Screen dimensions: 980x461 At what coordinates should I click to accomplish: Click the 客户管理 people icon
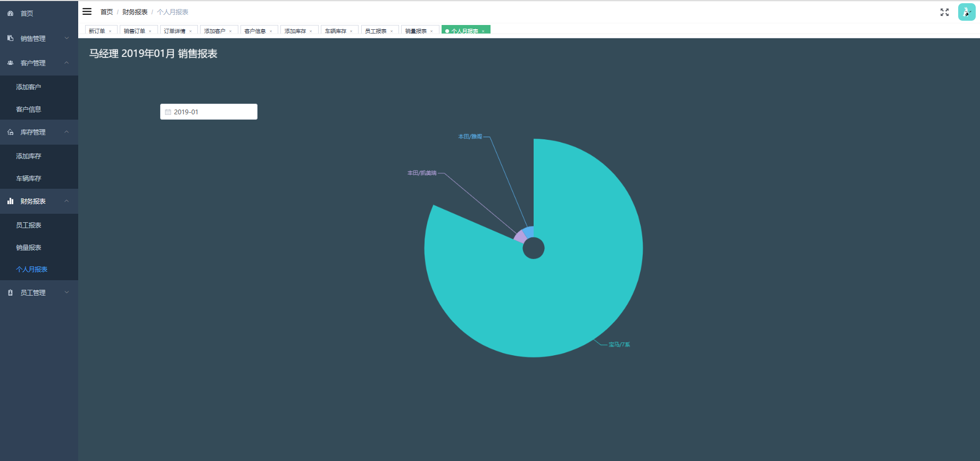point(10,63)
